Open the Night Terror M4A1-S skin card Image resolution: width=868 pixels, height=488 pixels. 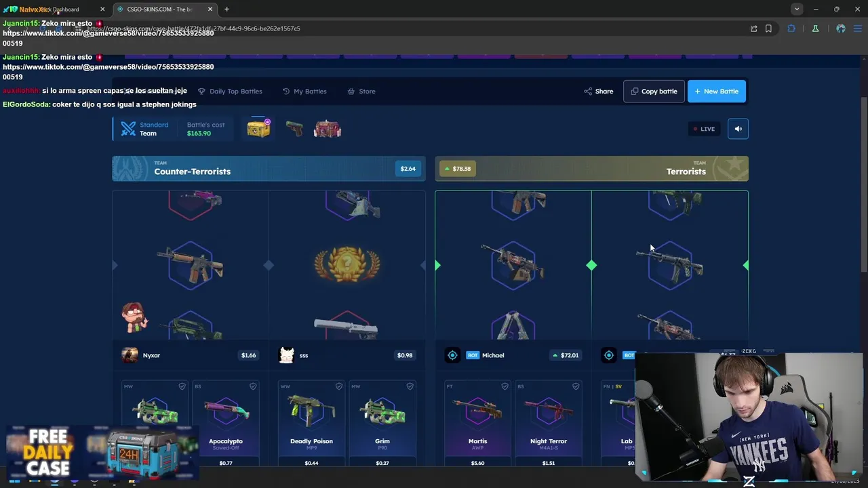pyautogui.click(x=549, y=424)
